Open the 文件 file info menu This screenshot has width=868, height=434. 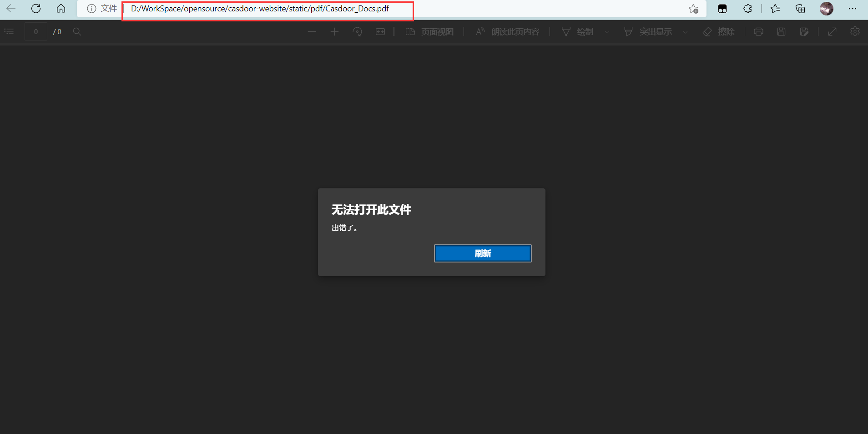coord(101,8)
